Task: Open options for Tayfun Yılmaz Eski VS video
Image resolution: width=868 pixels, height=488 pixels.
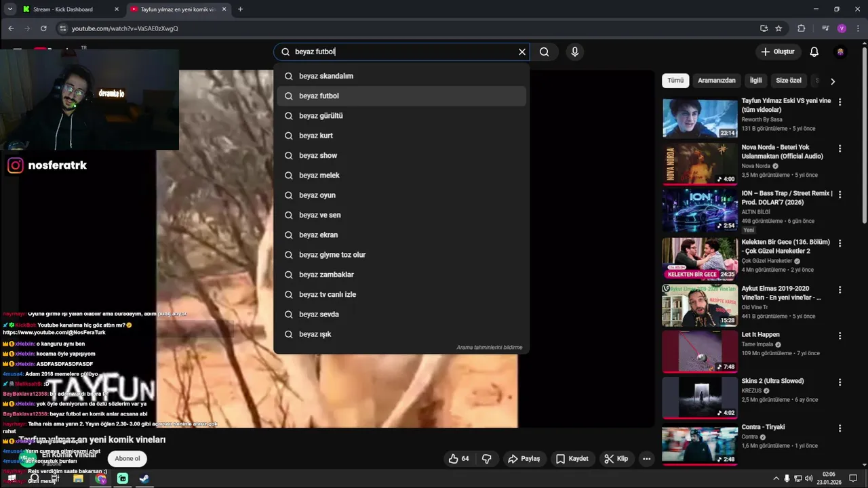Action: pos(840,102)
